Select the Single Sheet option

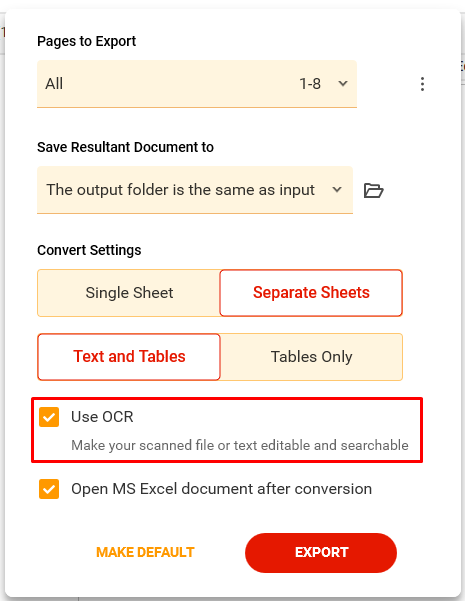click(x=129, y=293)
